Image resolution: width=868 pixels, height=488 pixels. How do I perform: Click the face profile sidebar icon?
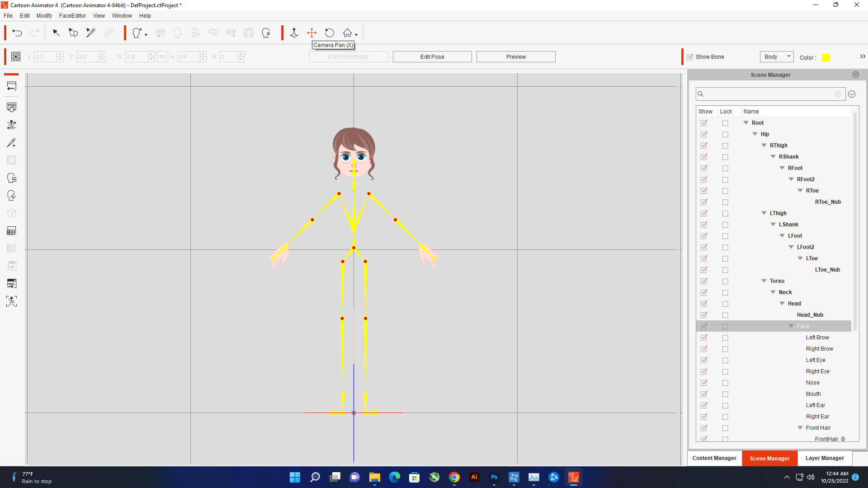click(11, 196)
